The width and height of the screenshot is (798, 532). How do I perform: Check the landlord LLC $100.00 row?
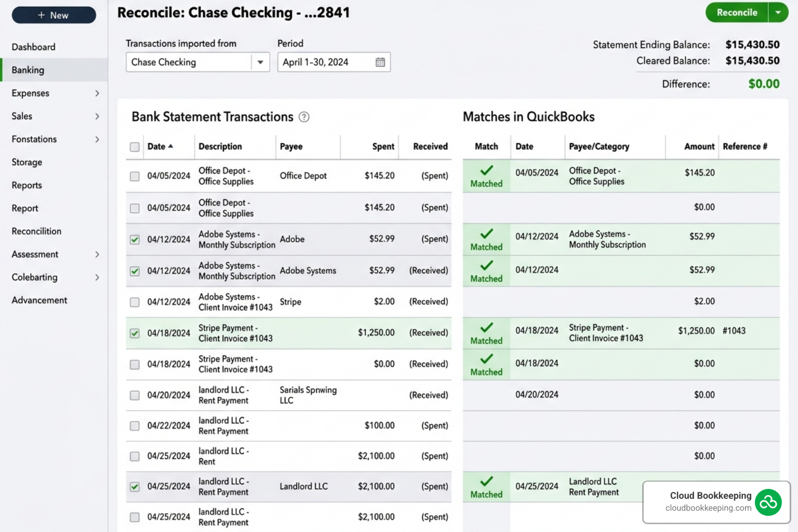(135, 426)
